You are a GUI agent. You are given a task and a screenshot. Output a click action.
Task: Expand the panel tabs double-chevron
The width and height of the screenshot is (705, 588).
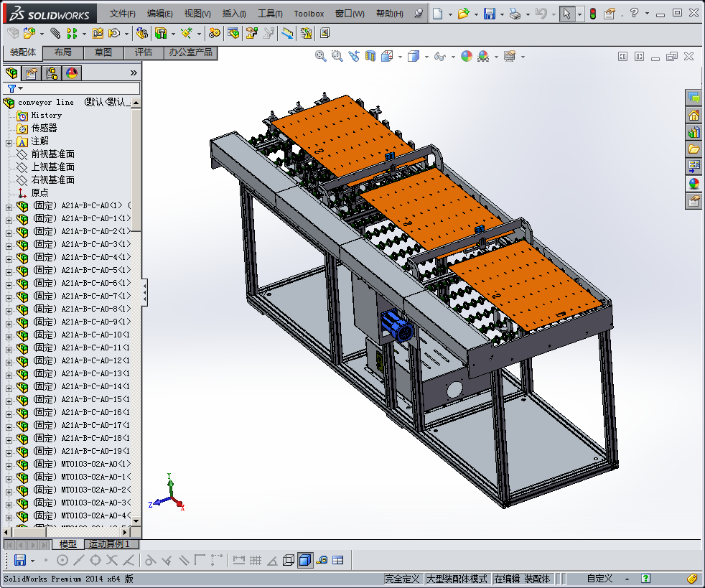coord(134,73)
